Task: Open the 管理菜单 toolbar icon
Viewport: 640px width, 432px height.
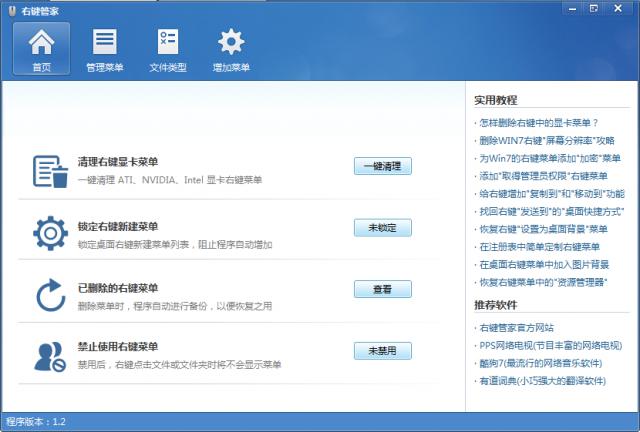Action: (104, 48)
